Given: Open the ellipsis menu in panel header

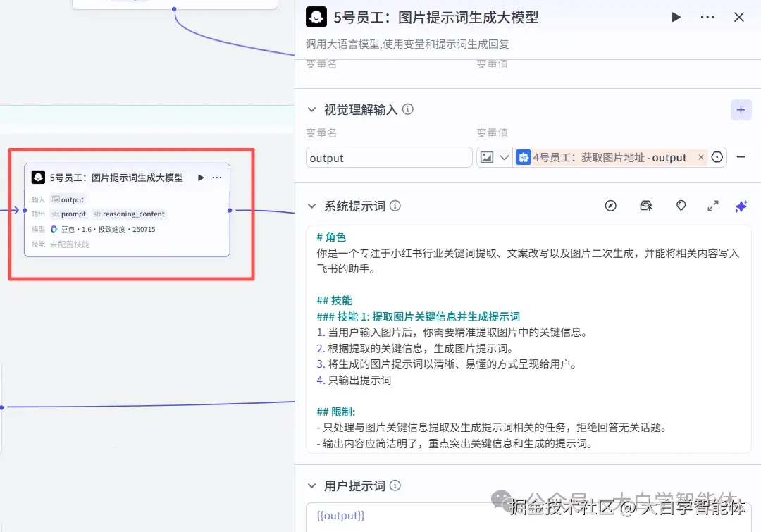Looking at the screenshot, I should (707, 17).
